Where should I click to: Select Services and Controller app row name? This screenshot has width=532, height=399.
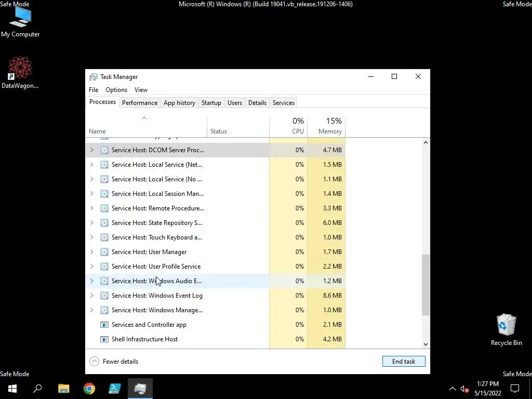pos(149,325)
